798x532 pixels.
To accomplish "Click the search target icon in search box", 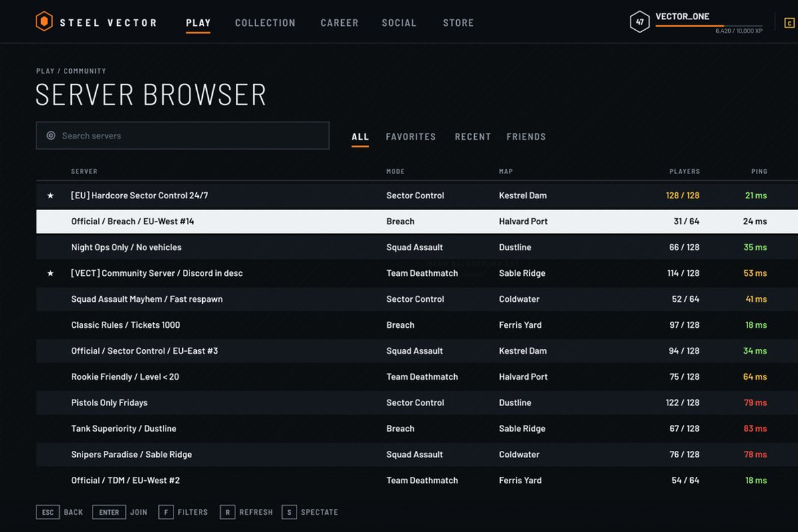I will pyautogui.click(x=51, y=136).
